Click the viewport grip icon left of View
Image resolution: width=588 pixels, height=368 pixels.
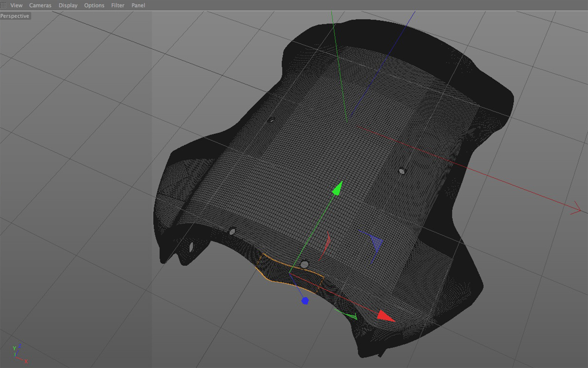click(4, 5)
